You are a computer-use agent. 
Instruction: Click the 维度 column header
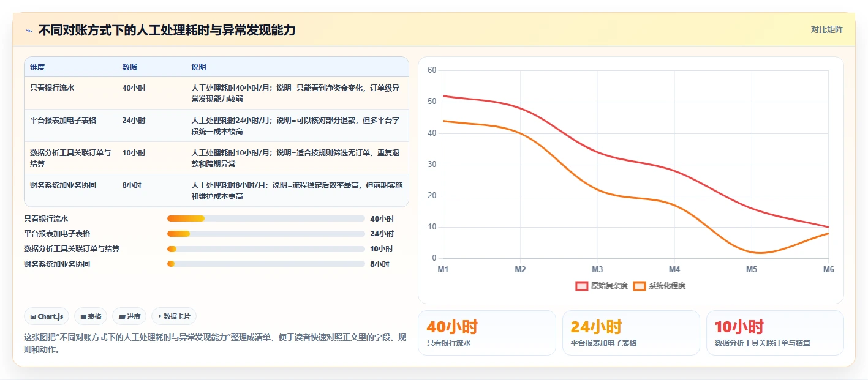click(x=37, y=67)
